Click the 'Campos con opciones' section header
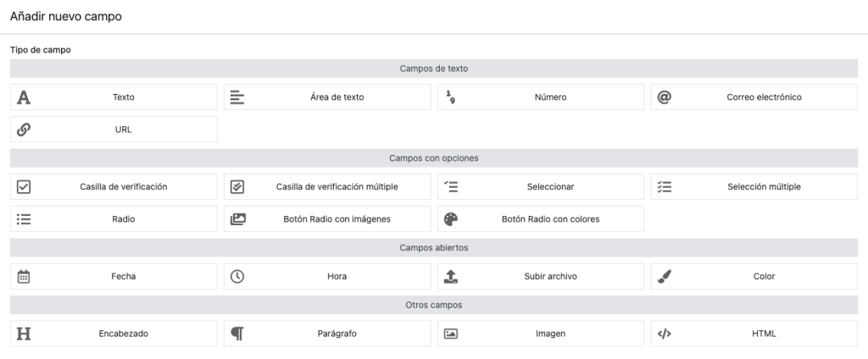The width and height of the screenshot is (868, 359). pos(434,158)
